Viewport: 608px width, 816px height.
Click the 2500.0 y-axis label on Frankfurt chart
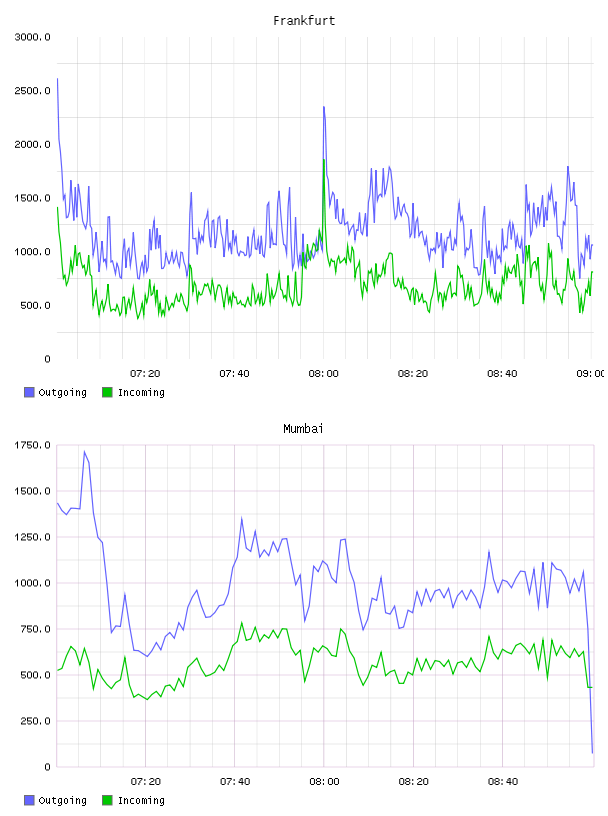[x=32, y=91]
